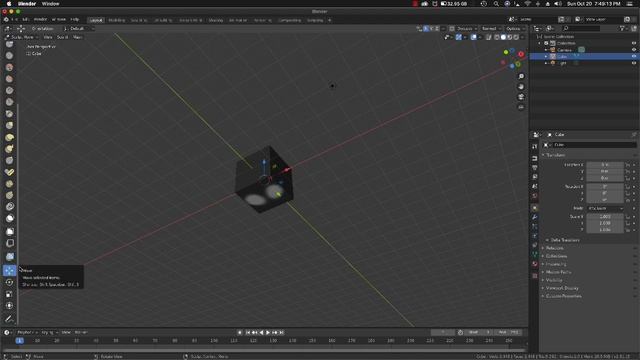
Task: Switch to the Shading workspace tab
Action: (216, 20)
